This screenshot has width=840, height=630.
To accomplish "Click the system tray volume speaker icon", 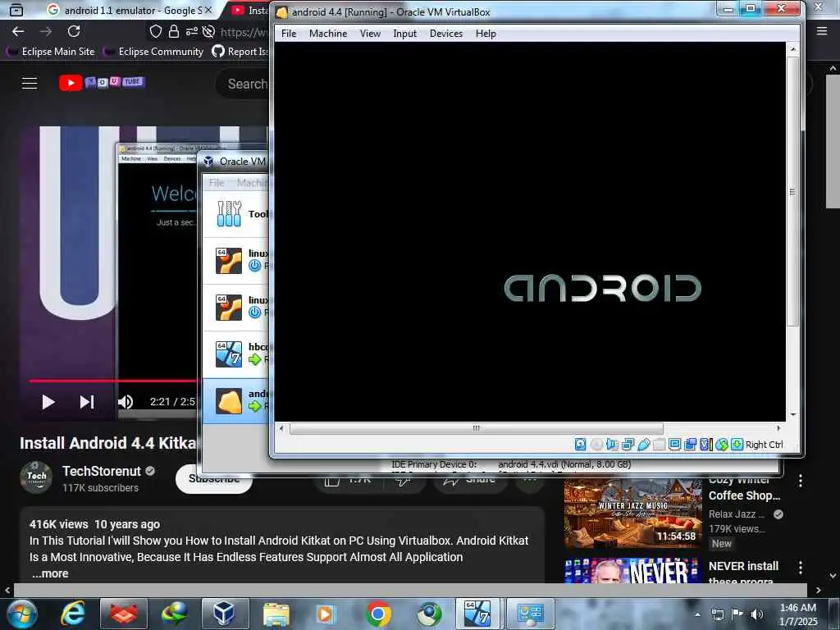I will coord(757,614).
